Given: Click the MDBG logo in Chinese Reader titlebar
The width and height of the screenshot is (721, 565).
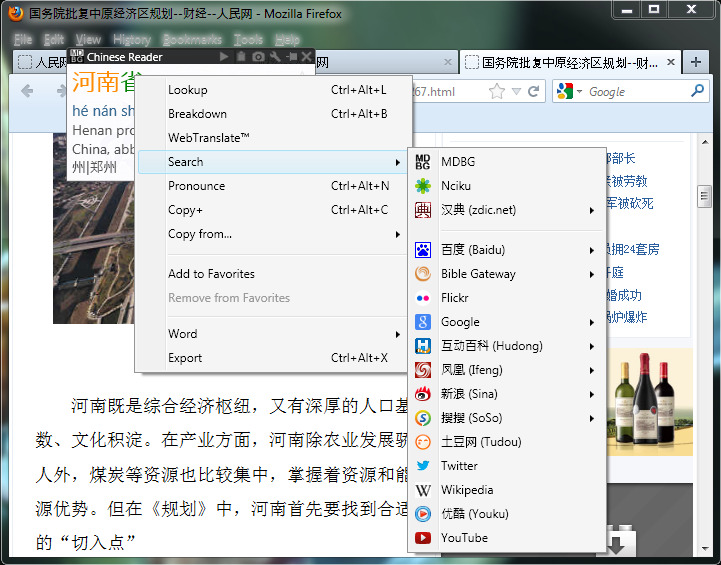Looking at the screenshot, I should (x=77, y=57).
